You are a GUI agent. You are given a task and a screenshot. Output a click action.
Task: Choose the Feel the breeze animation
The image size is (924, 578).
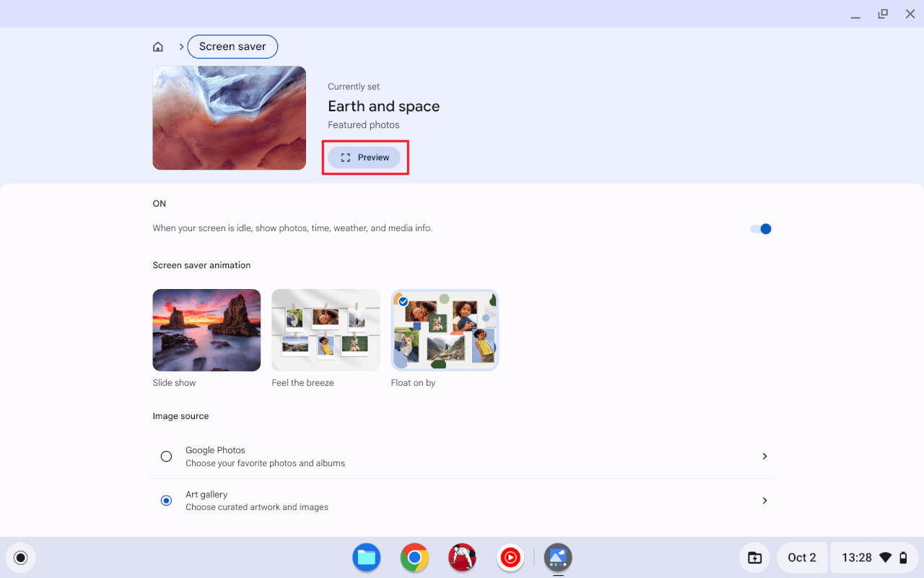326,330
